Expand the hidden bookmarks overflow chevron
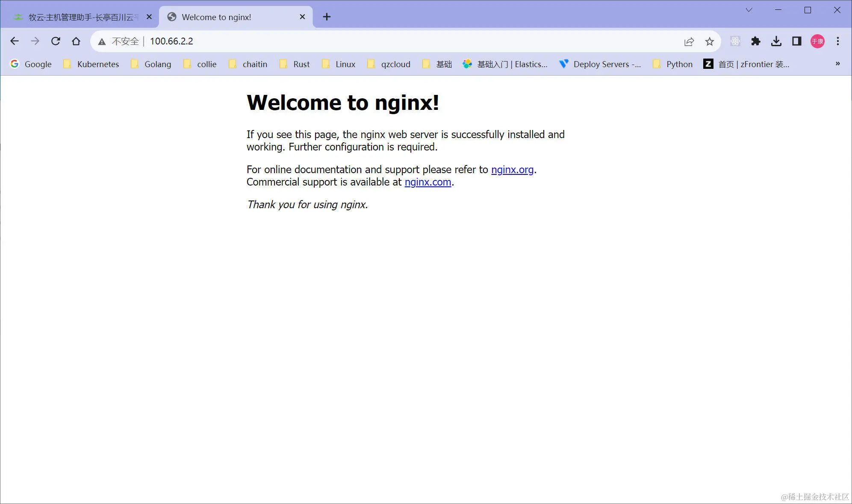This screenshot has height=504, width=852. pyautogui.click(x=838, y=64)
